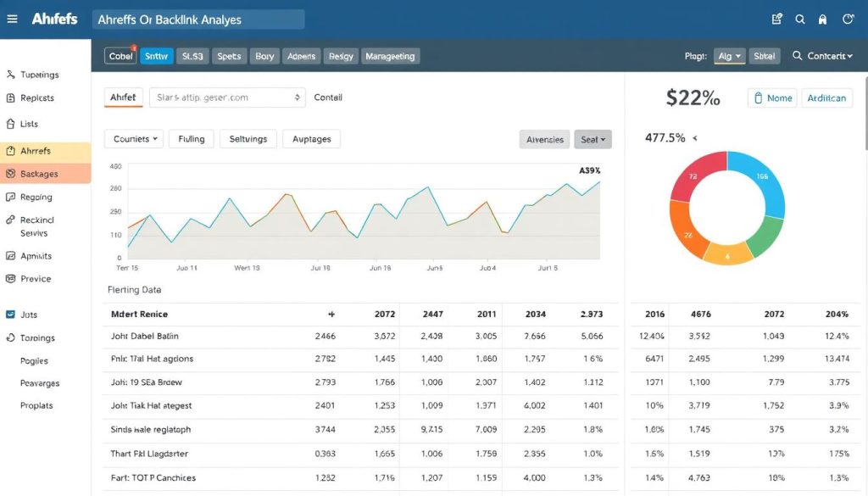The width and height of the screenshot is (868, 496).
Task: Open the Alg dropdown
Action: coord(729,56)
